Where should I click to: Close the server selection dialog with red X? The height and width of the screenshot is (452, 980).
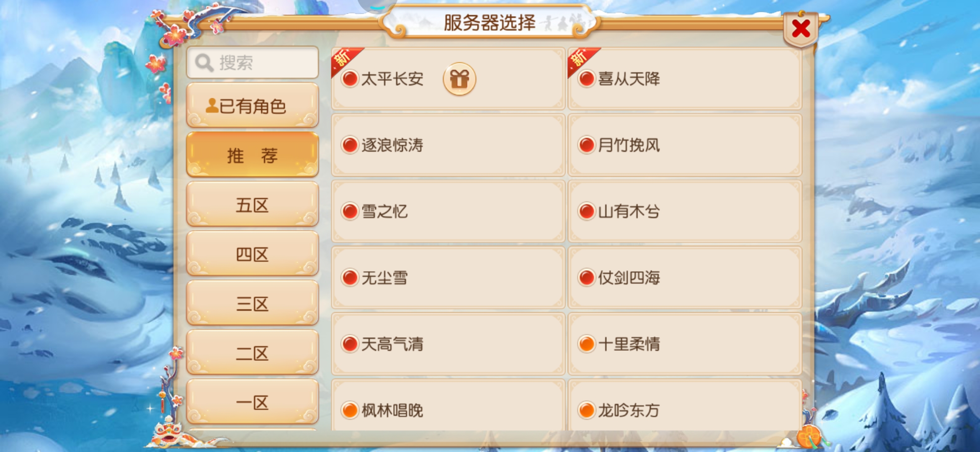[x=801, y=28]
